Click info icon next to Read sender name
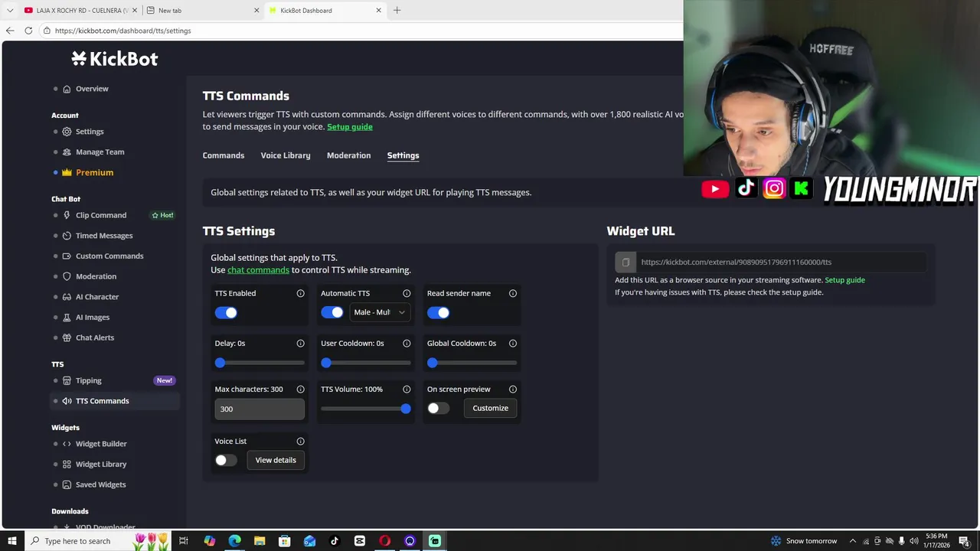This screenshot has width=980, height=551. [513, 293]
